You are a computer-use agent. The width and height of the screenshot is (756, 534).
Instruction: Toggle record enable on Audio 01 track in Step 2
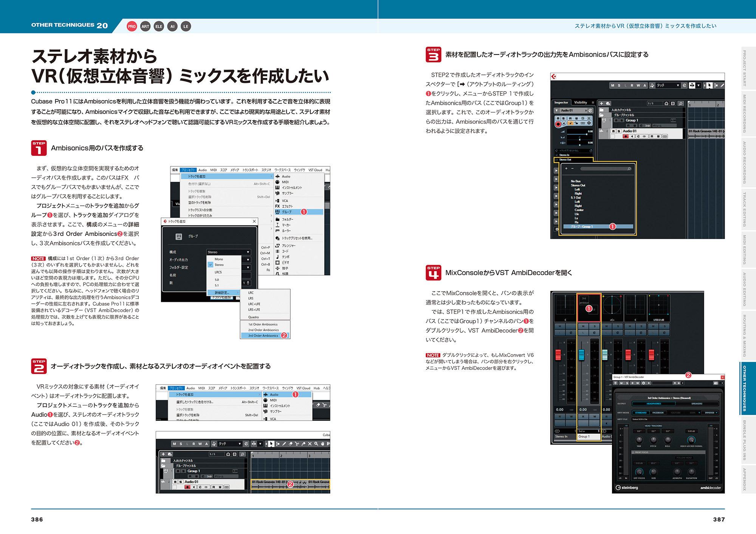(x=187, y=487)
